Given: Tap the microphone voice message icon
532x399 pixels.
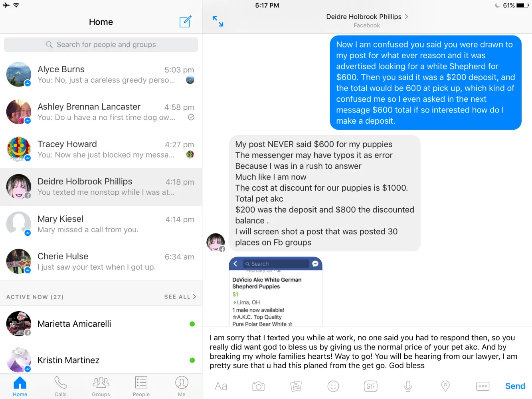Looking at the screenshot, I should [x=408, y=386].
